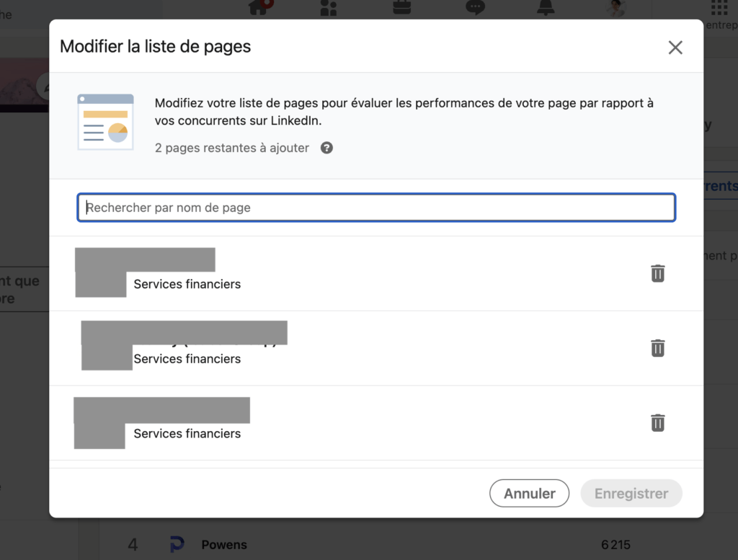Click the page list illustration graphic
This screenshot has height=560, width=738.
tap(105, 122)
